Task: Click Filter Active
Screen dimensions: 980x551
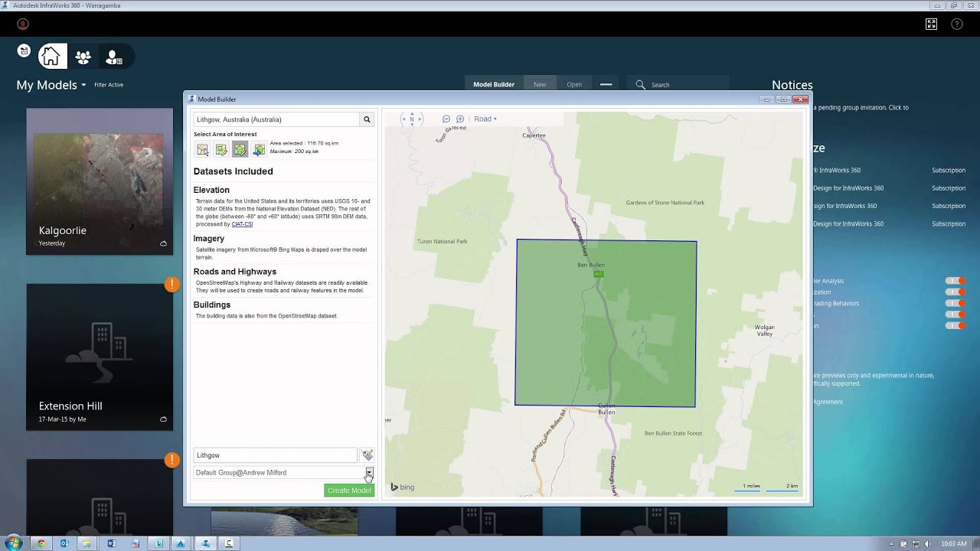Action: point(109,85)
